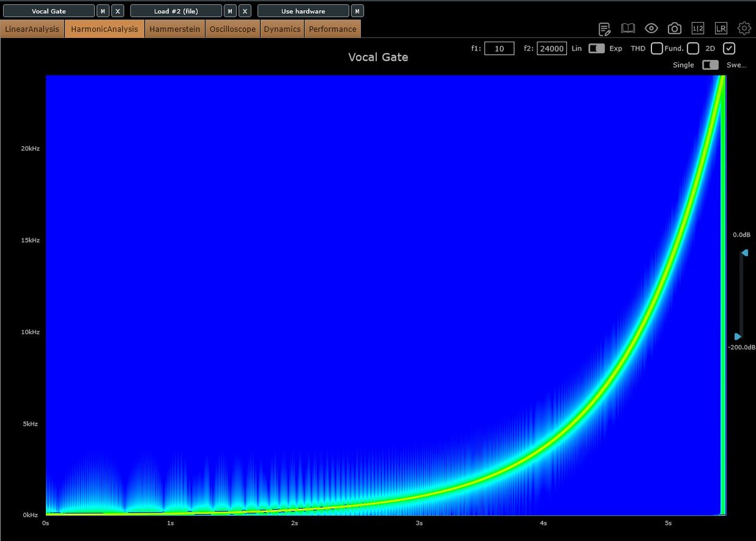
Task: Take a snapshot with the camera icon
Action: click(675, 28)
